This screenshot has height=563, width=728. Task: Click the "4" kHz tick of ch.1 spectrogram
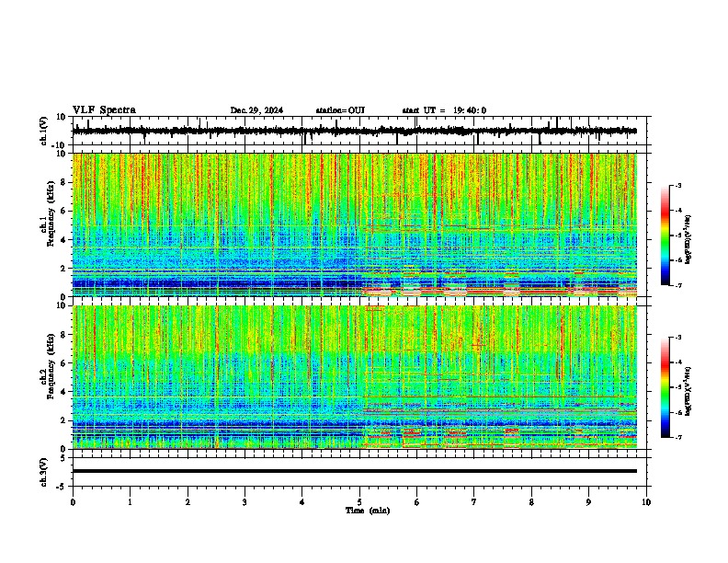[63, 240]
